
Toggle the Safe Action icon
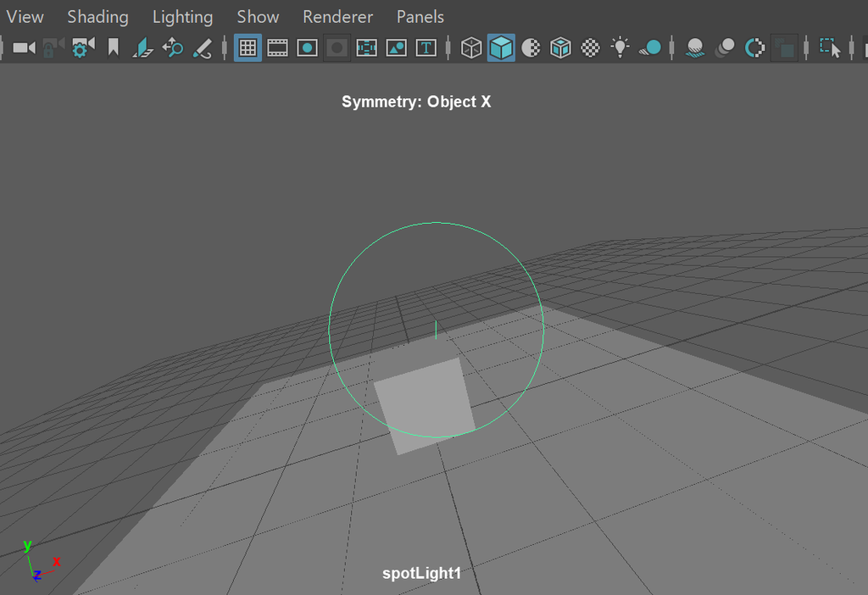397,48
